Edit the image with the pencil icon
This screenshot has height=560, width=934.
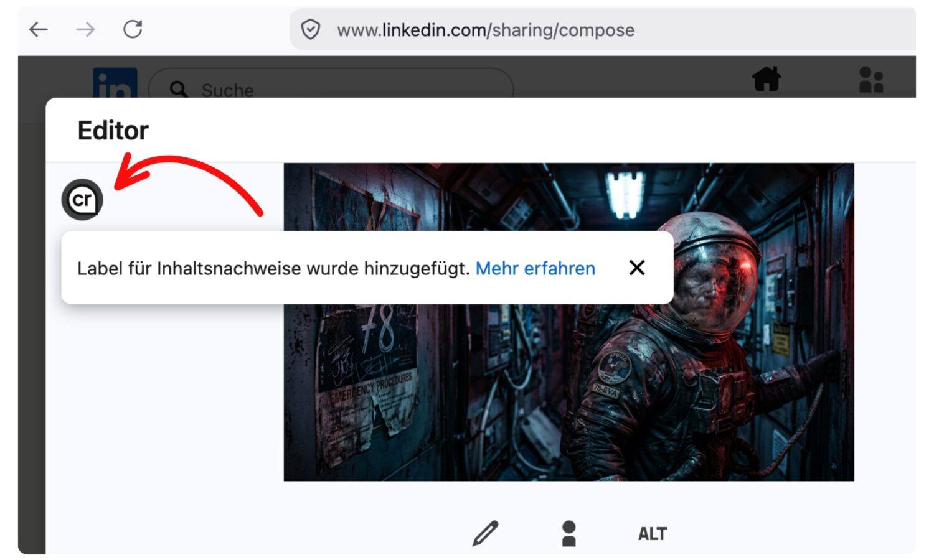486,533
